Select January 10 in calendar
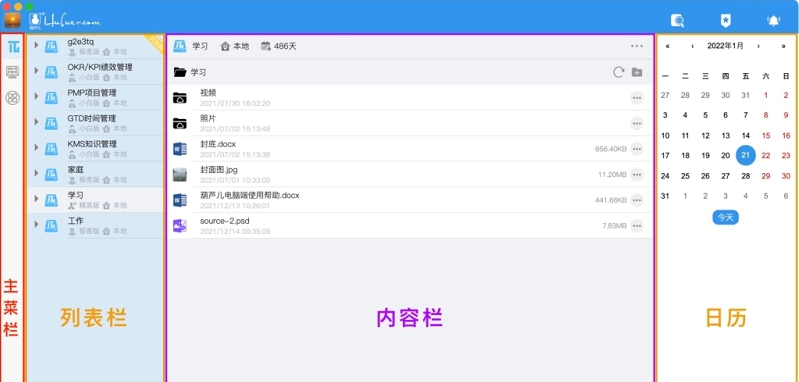Screen dimensions: 799x382 665,135
